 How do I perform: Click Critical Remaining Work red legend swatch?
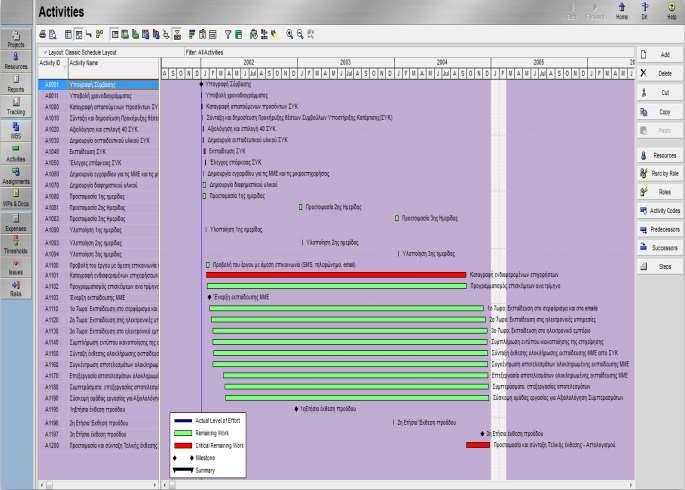click(183, 446)
